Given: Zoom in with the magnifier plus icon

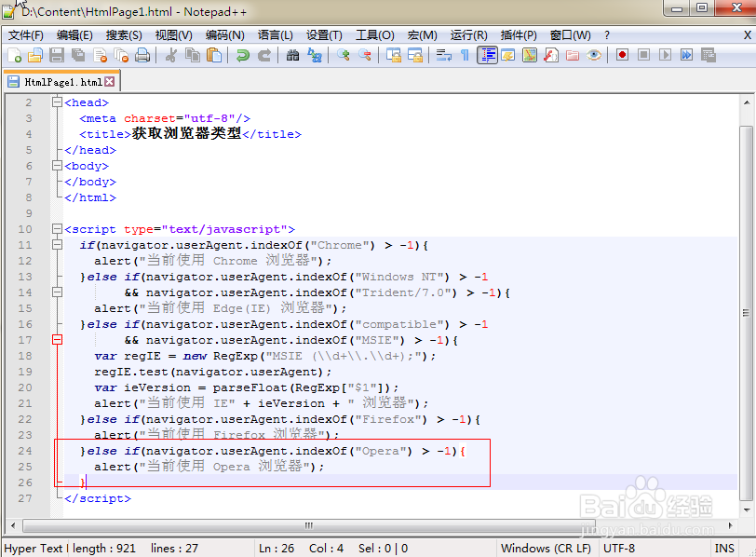Looking at the screenshot, I should tap(344, 56).
